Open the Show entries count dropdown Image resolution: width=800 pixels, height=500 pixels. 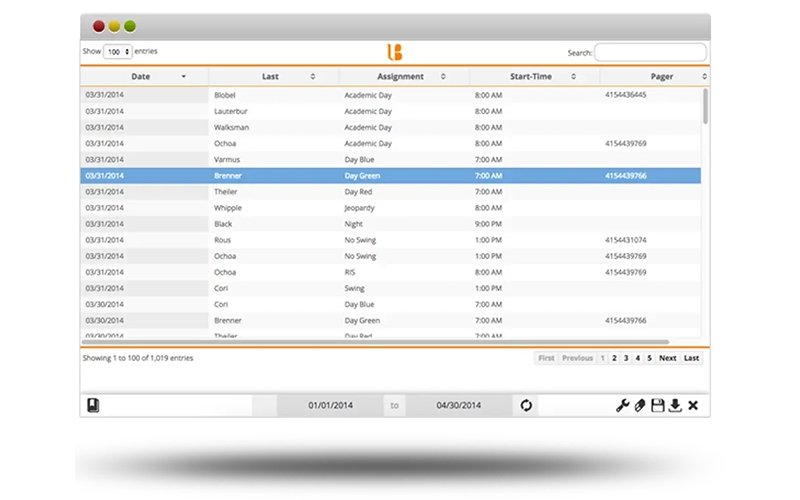tap(118, 52)
